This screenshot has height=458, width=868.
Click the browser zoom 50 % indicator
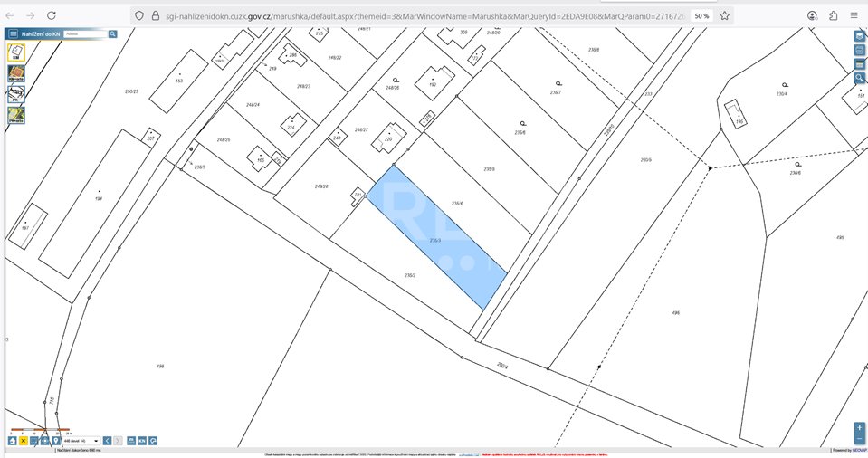tap(702, 16)
